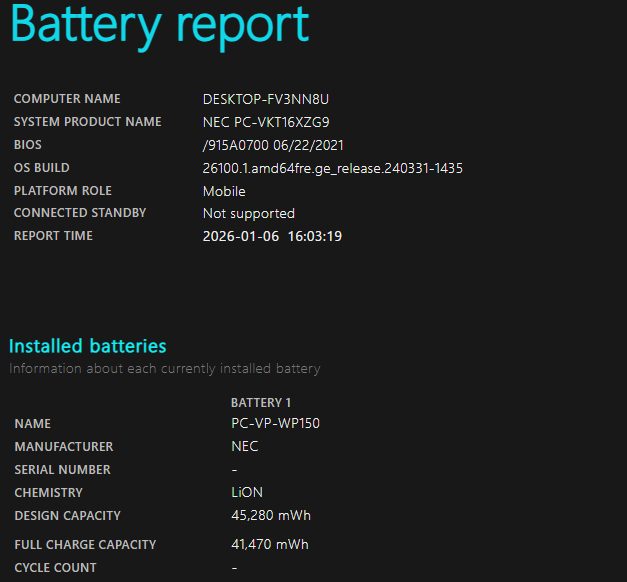627x582 pixels.
Task: Click the Installed batteries section heading
Action: pyautogui.click(x=88, y=346)
